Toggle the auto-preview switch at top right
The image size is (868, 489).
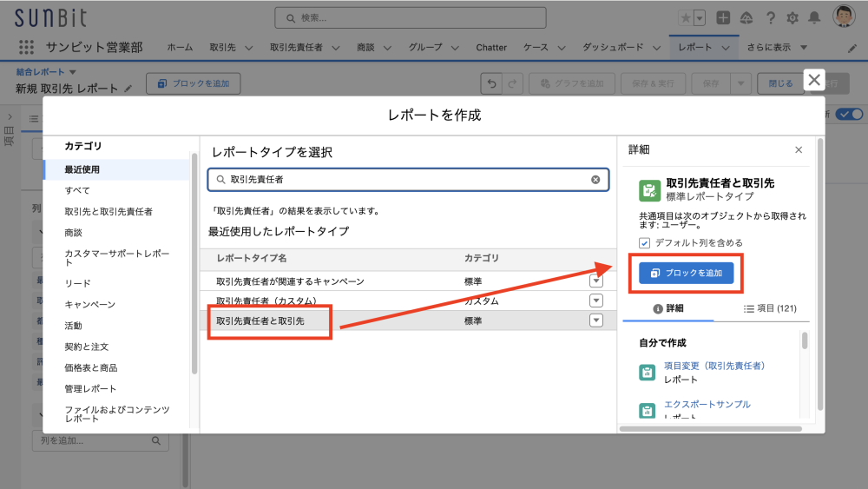850,114
